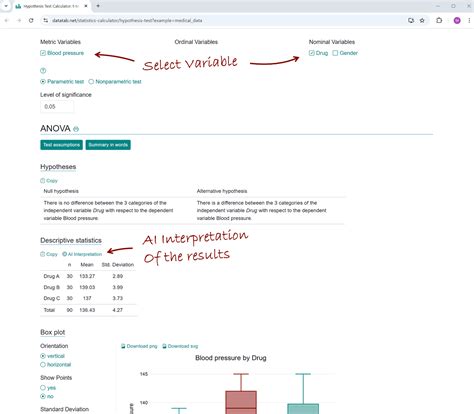The image size is (474, 414).
Task: Open the tab search dropdown arrow
Action: click(x=6, y=6)
